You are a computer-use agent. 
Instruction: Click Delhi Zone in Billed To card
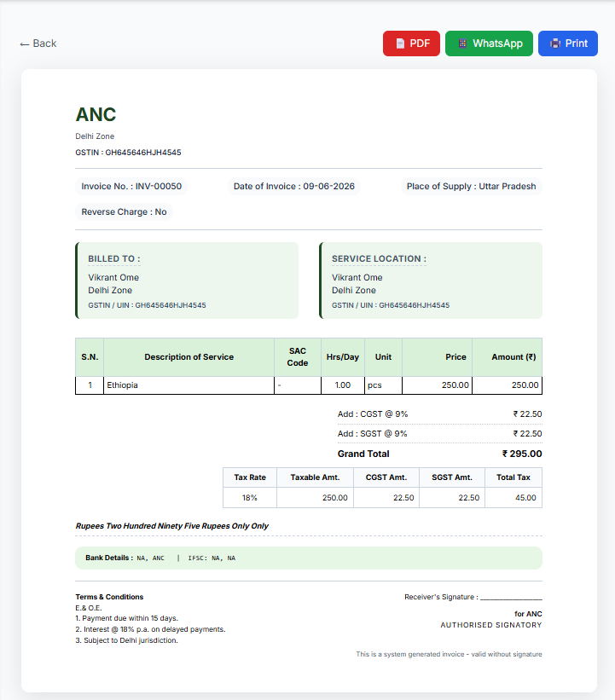tap(110, 290)
